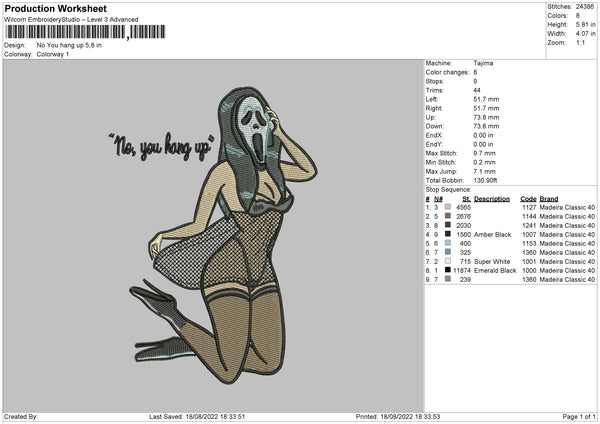Choose the Emerald Black color swatch
The width and height of the screenshot is (600, 424).
coord(448,270)
